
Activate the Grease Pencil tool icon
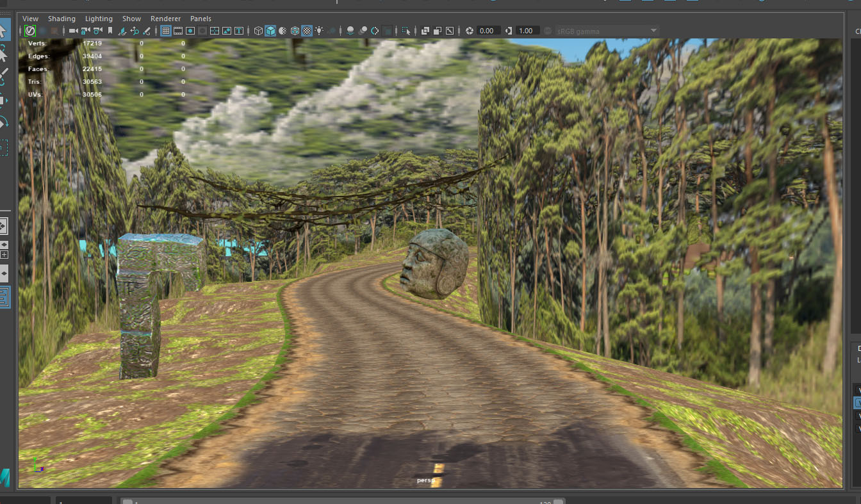click(x=147, y=31)
